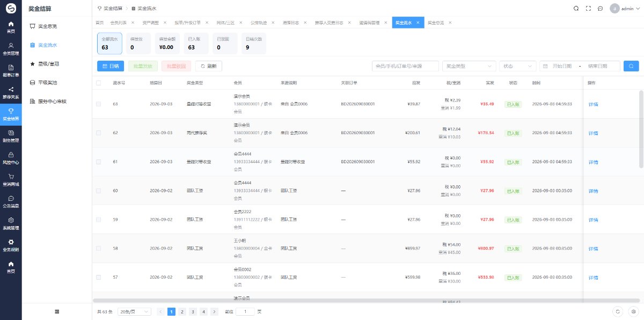Check the row with 流水号 62
The image size is (644, 320).
coord(98,133)
